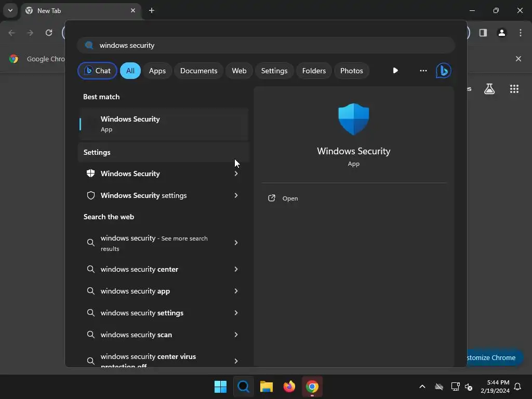Reload the Chrome page
Image resolution: width=532 pixels, height=399 pixels.
coord(49,33)
